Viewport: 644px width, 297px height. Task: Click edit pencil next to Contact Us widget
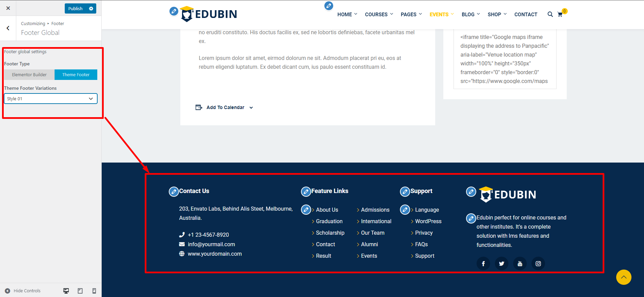pyautogui.click(x=174, y=192)
